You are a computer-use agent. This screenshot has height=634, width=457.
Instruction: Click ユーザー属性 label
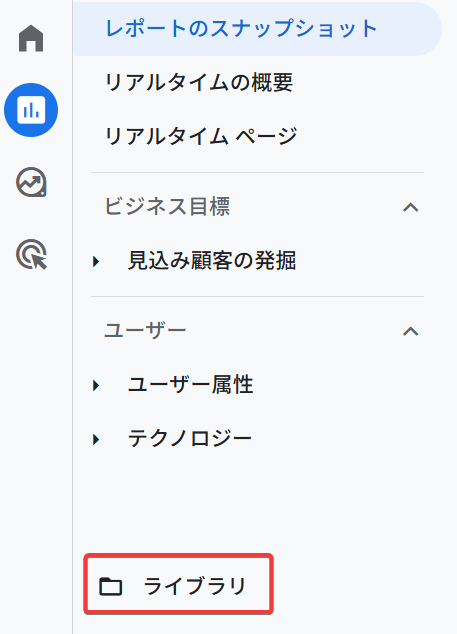[190, 384]
